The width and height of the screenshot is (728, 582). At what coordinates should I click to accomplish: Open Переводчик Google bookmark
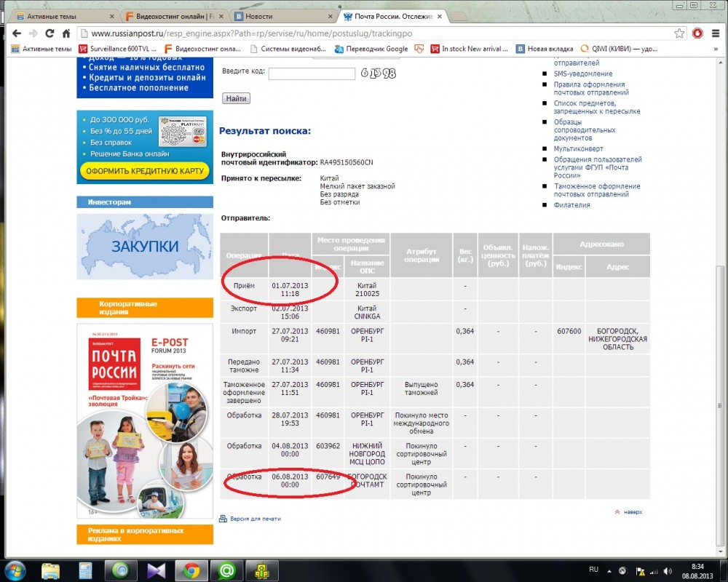tap(371, 49)
